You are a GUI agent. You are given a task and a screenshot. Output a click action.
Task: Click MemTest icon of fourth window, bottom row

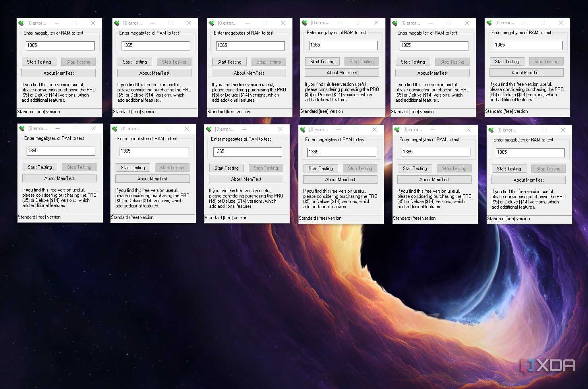303,130
